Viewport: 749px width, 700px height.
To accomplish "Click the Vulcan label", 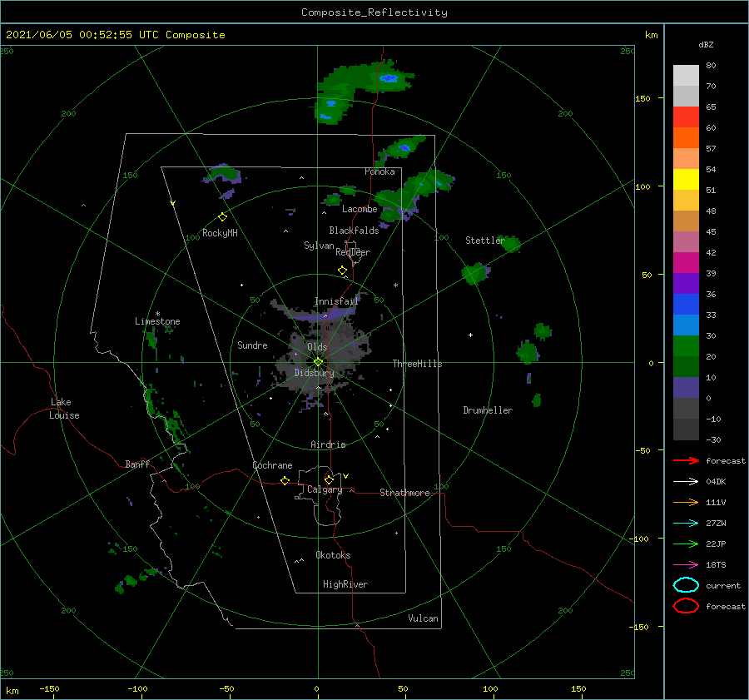I will 424,618.
